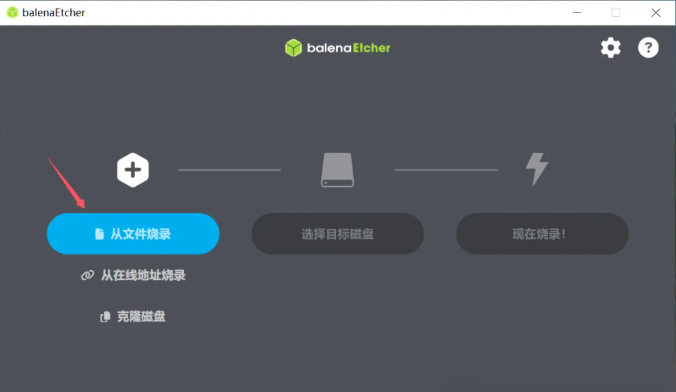This screenshot has height=392, width=676.
Task: Click the balenaEtcher header wordmark
Action: 348,48
